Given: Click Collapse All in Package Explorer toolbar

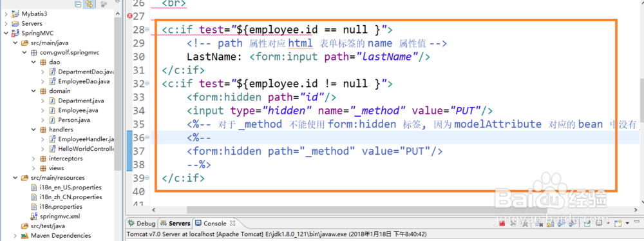Looking at the screenshot, I should [x=78, y=4].
